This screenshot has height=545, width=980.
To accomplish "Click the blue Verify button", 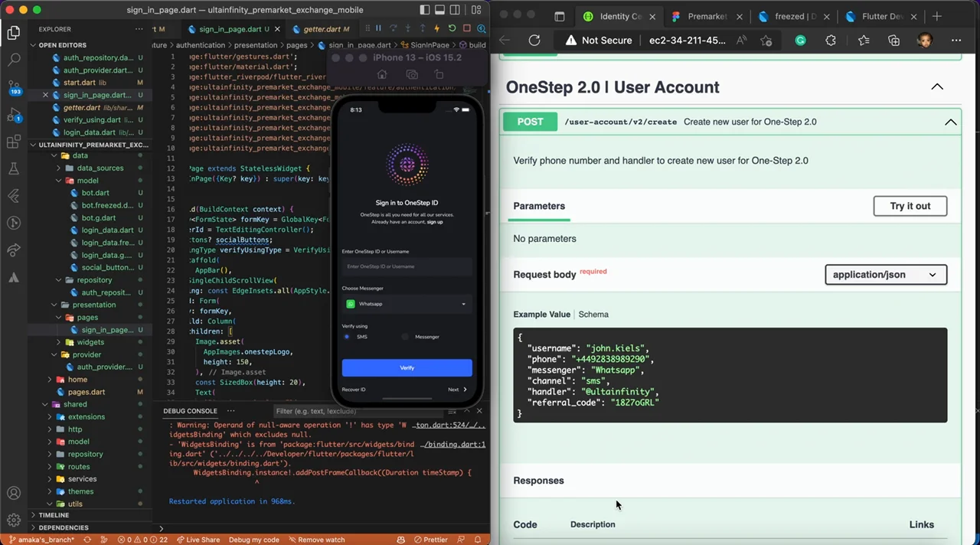I will (407, 367).
